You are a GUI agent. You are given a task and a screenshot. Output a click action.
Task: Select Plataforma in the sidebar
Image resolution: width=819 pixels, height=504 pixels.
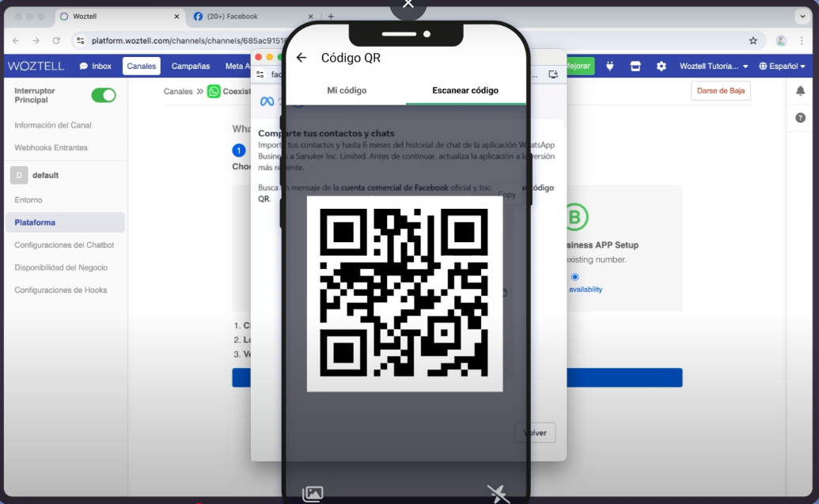point(66,222)
